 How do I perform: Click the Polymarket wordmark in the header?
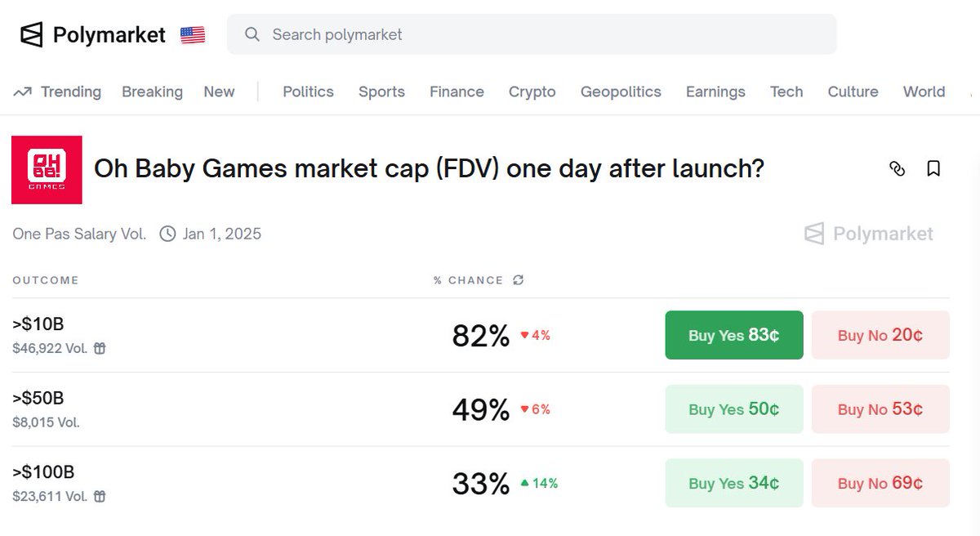[109, 34]
